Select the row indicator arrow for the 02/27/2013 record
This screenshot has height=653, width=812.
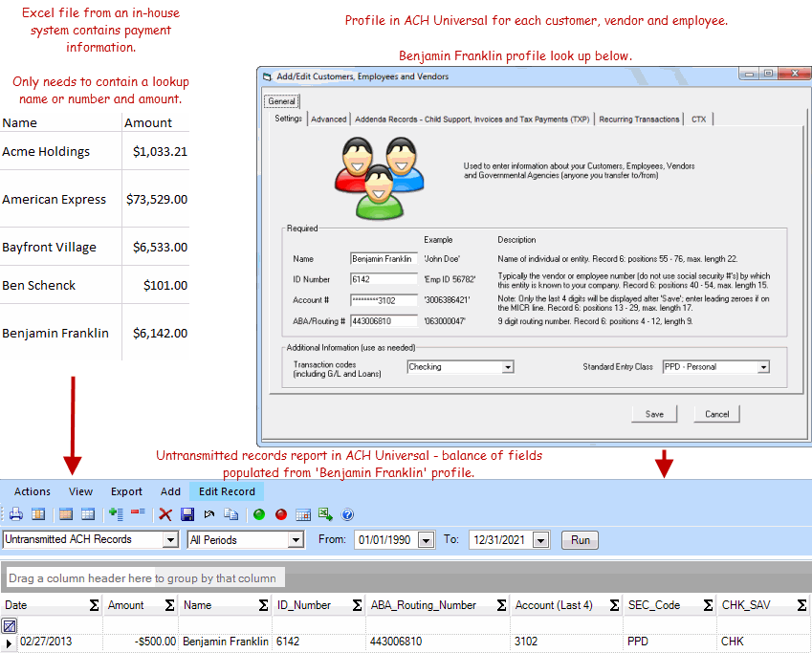(x=9, y=643)
